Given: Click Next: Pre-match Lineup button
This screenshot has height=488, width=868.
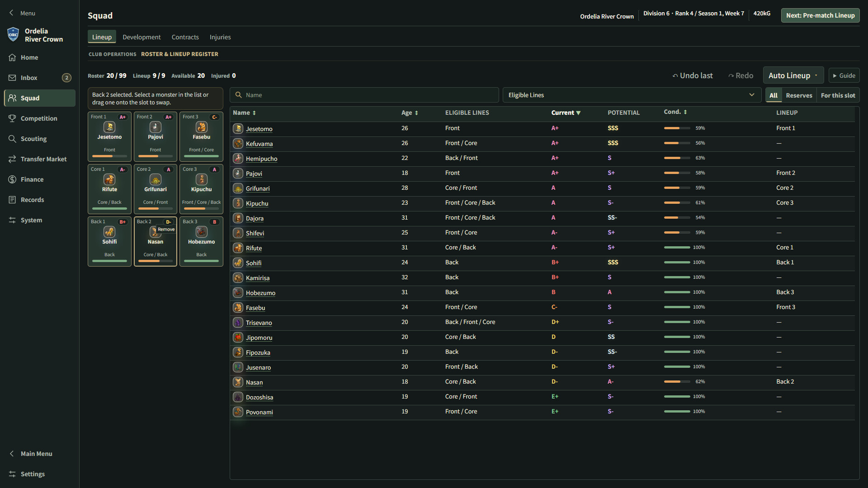Looking at the screenshot, I should click(820, 15).
